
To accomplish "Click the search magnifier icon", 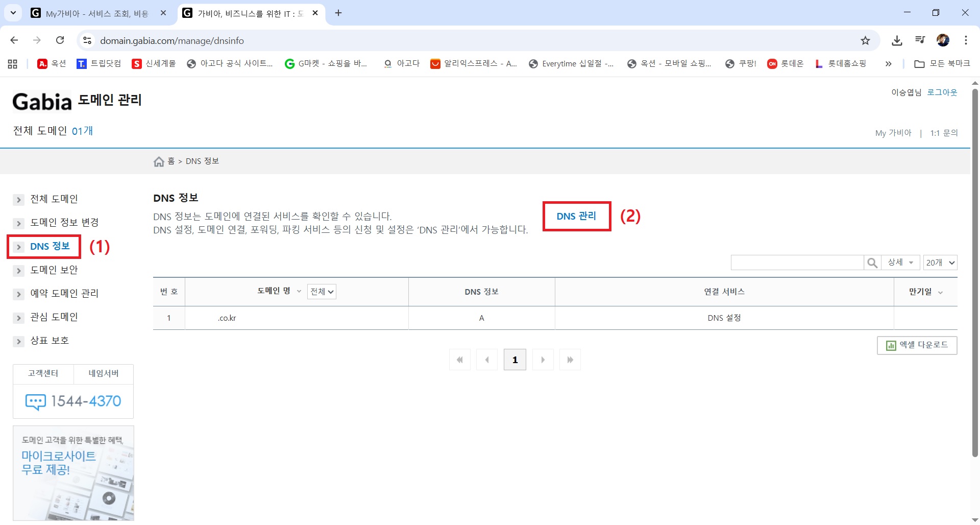I will pos(872,262).
